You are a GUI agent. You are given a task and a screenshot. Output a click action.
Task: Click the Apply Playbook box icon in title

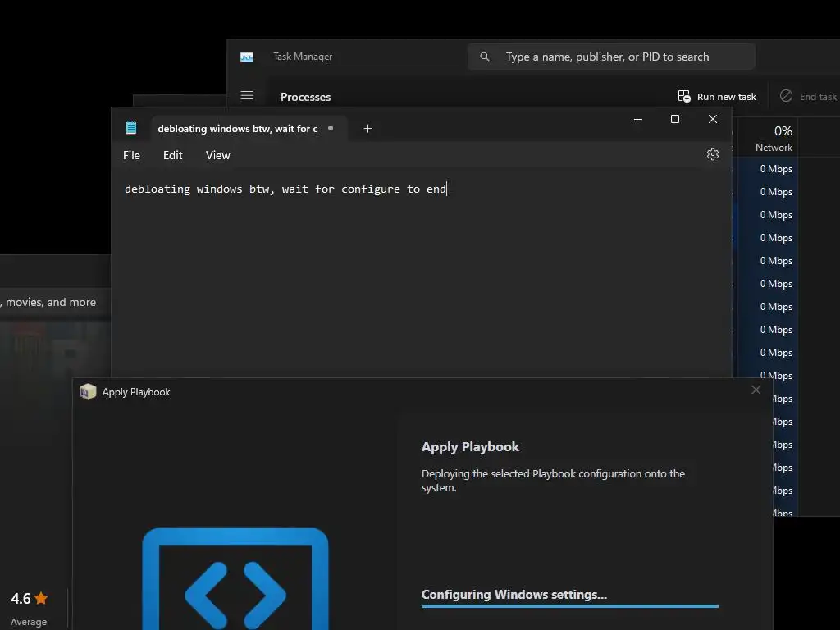[88, 391]
